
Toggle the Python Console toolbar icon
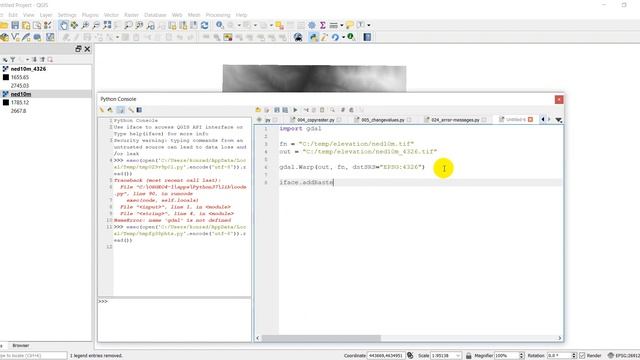tap(313, 38)
